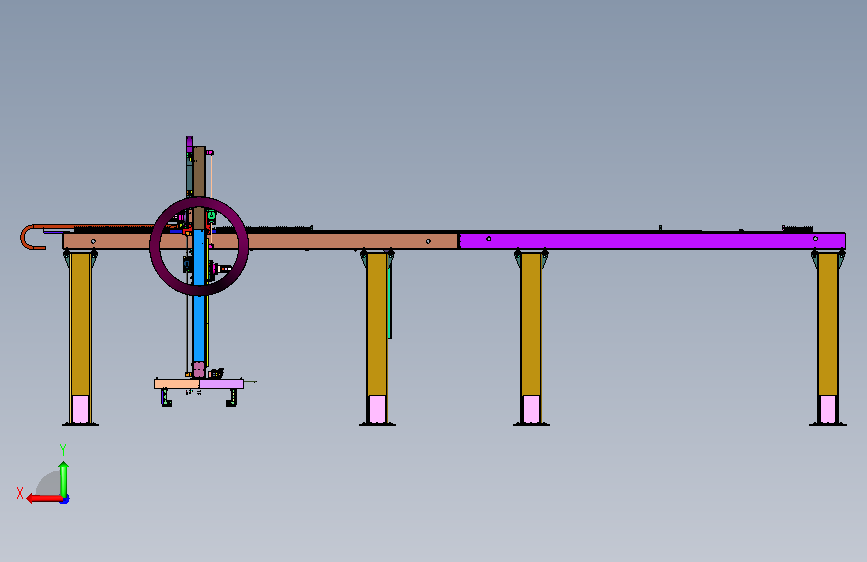
Task: Select the second gold support leg
Action: 377,324
